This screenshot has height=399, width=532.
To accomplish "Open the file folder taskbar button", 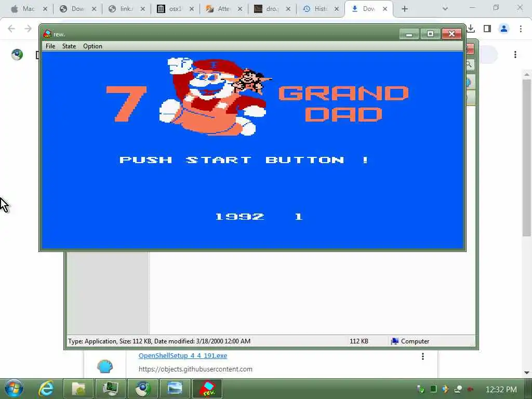I will [78, 389].
